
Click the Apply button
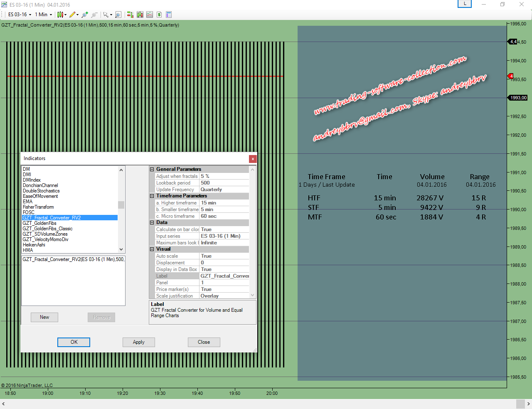coord(139,342)
